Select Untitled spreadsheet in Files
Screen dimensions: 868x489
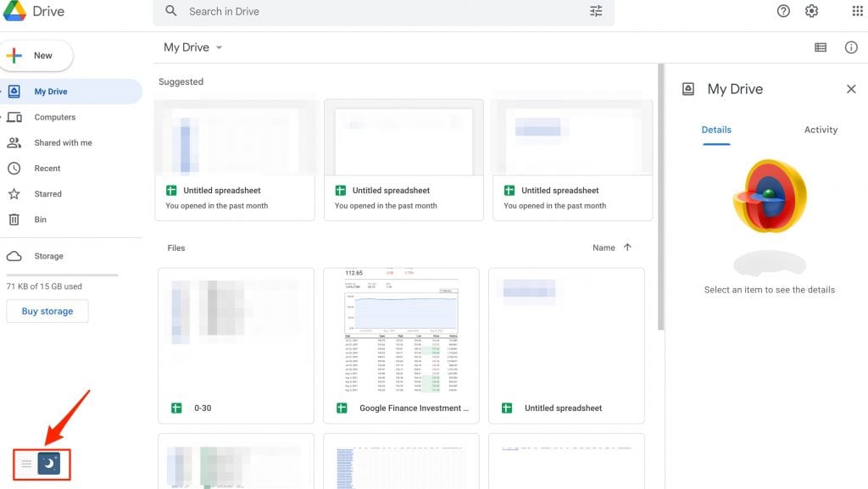566,346
